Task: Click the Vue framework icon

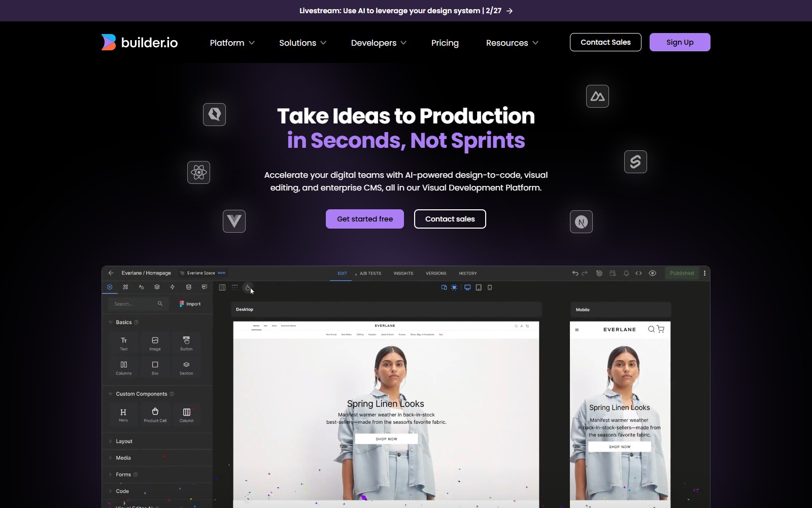Action: [x=234, y=221]
